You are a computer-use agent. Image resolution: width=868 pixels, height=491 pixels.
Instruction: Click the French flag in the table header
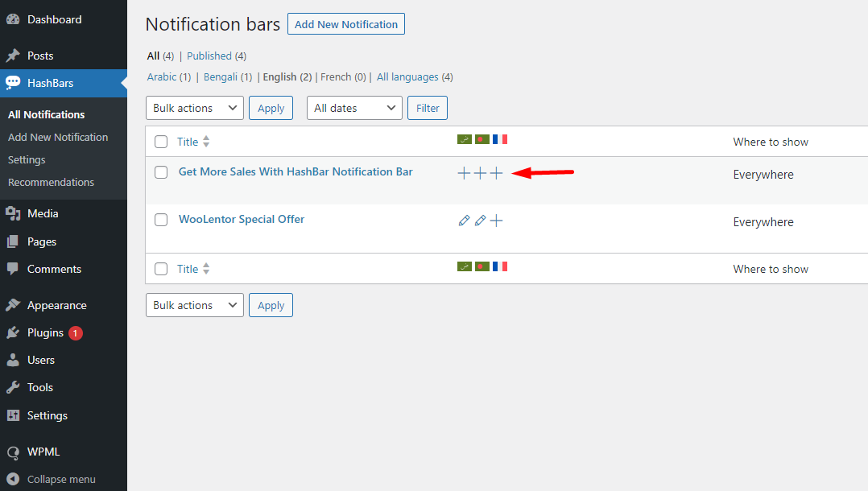click(x=500, y=139)
